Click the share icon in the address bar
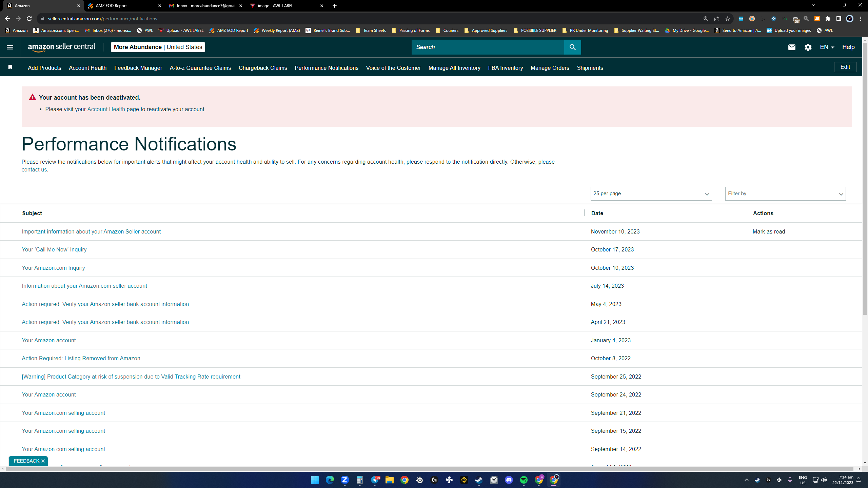Image resolution: width=868 pixels, height=488 pixels. pyautogui.click(x=716, y=19)
